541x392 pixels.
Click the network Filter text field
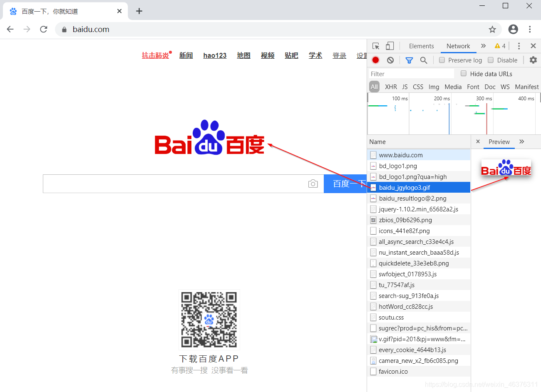411,74
